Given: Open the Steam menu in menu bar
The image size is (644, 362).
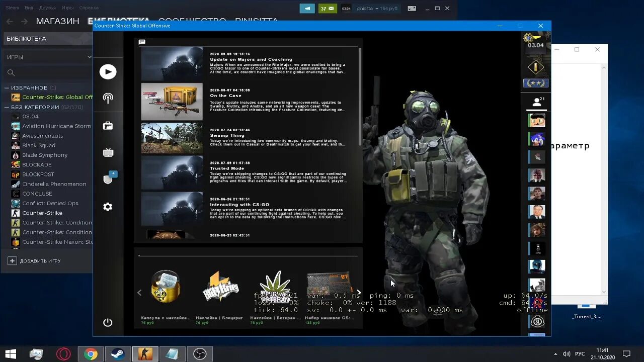Looking at the screenshot, I should (x=12, y=8).
